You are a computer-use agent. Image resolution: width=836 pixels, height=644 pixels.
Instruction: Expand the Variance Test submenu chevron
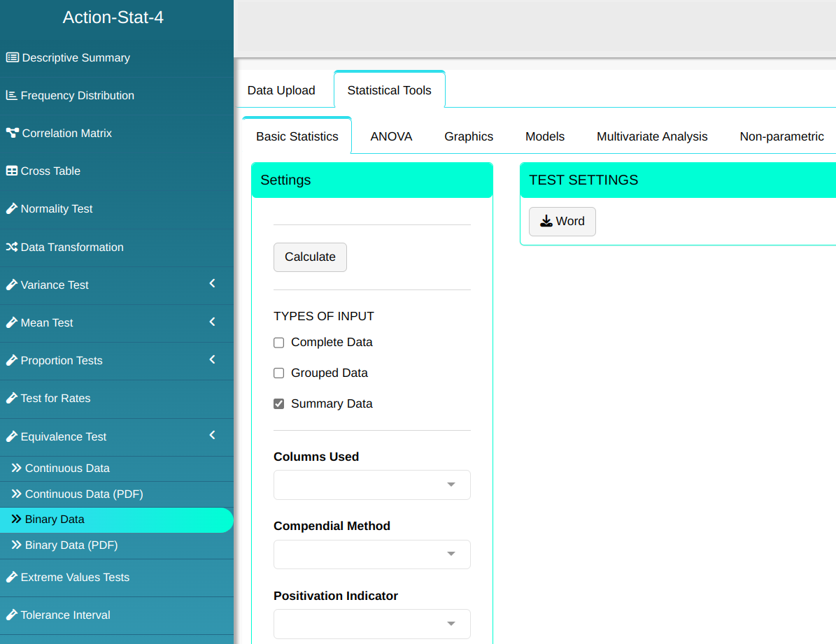(213, 284)
